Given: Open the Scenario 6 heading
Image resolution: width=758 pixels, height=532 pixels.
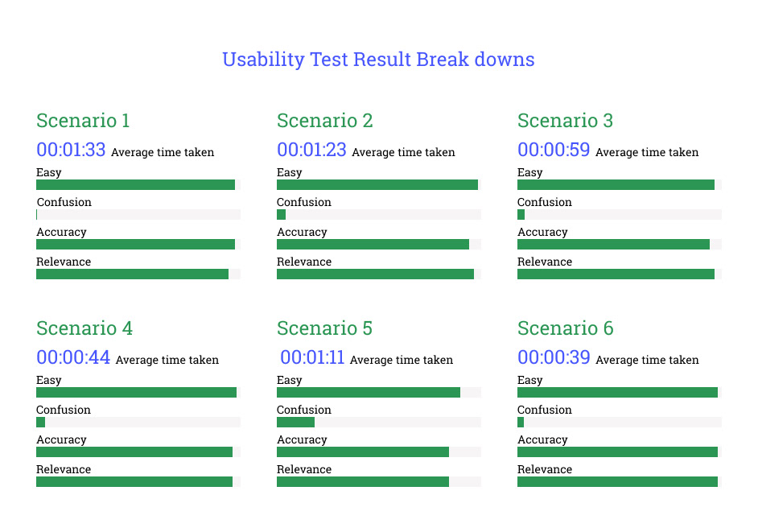Looking at the screenshot, I should tap(565, 328).
